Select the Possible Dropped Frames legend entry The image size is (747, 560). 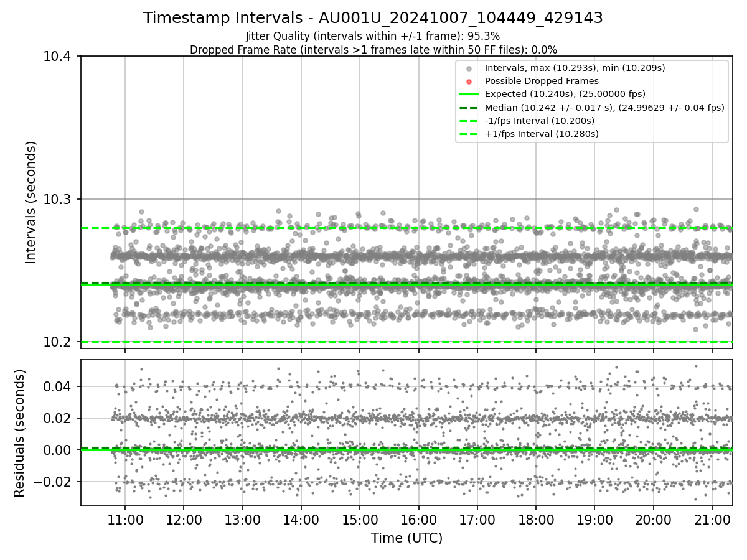point(542,81)
